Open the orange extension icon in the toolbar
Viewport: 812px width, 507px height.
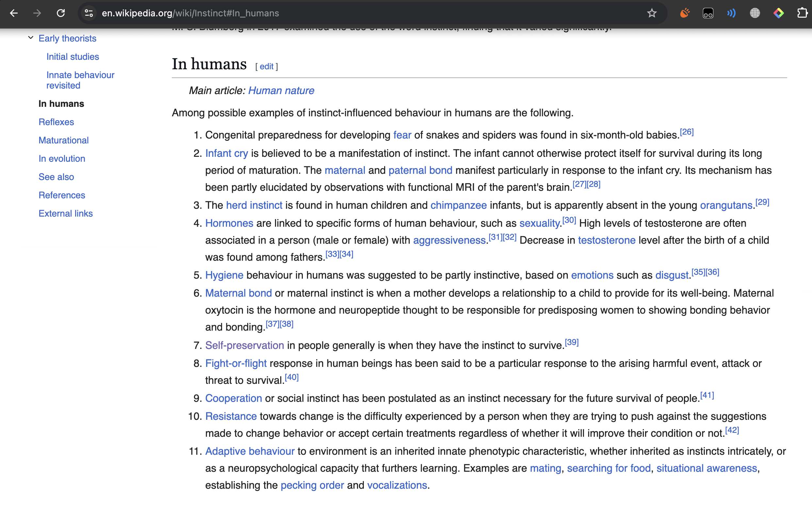(685, 13)
